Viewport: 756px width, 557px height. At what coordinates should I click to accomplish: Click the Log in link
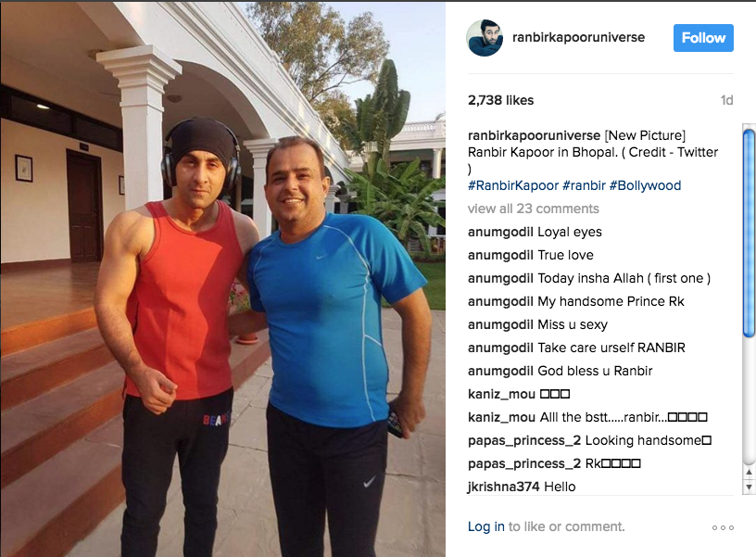[x=486, y=526]
